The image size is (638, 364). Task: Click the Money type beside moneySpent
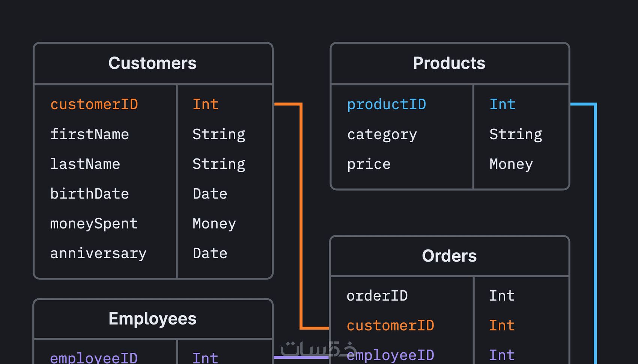tap(214, 224)
